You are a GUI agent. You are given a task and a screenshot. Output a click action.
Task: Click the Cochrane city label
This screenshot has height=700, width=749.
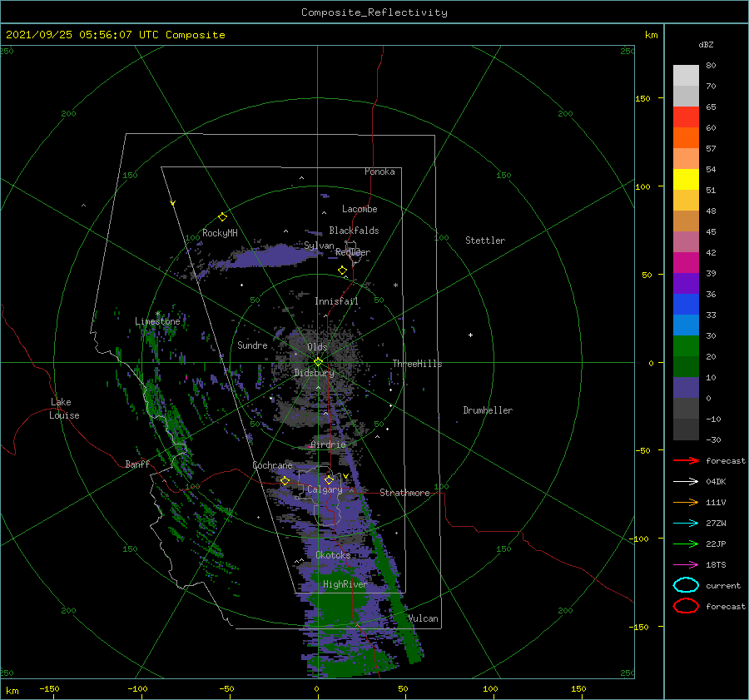click(272, 465)
